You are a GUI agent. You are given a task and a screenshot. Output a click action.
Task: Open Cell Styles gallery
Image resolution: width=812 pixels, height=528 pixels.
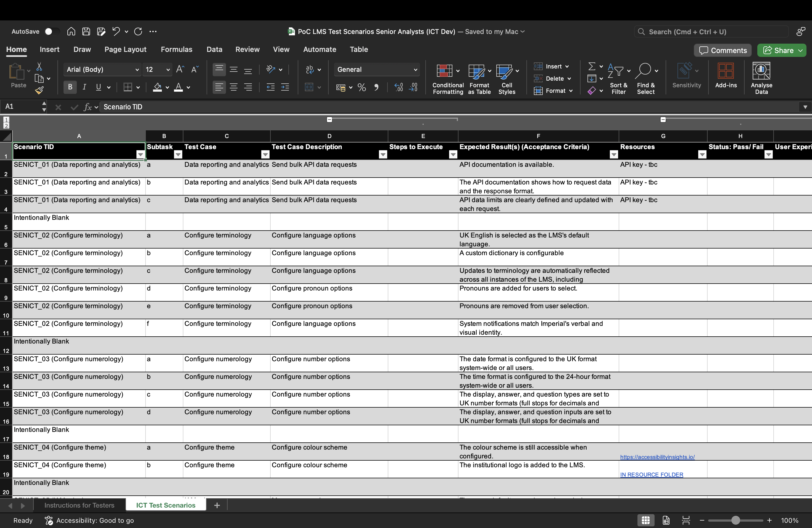coord(507,78)
